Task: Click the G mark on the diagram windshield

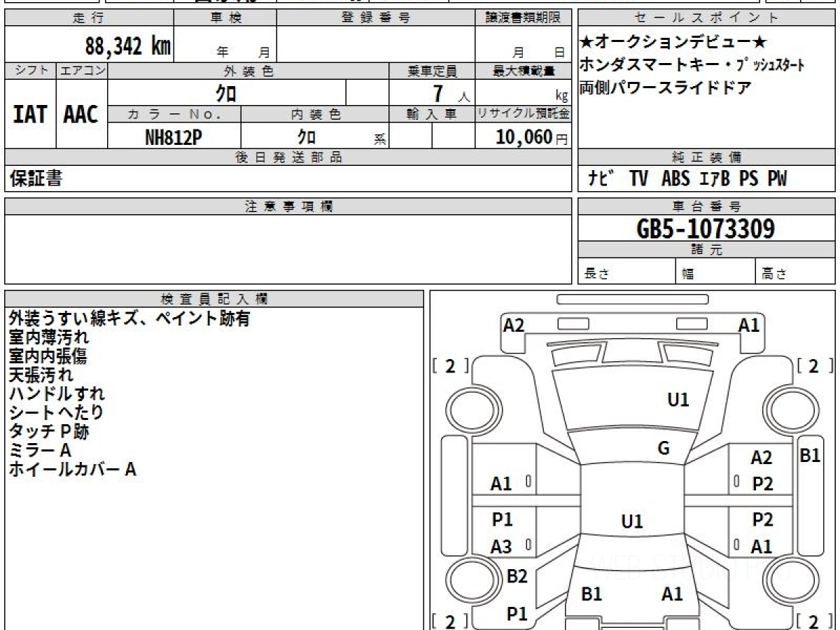Action: (x=664, y=449)
